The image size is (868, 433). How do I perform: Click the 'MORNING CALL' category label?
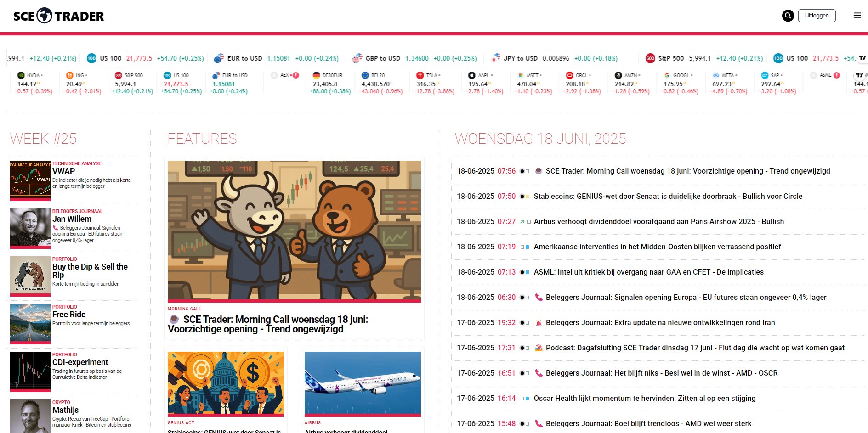[x=184, y=309]
